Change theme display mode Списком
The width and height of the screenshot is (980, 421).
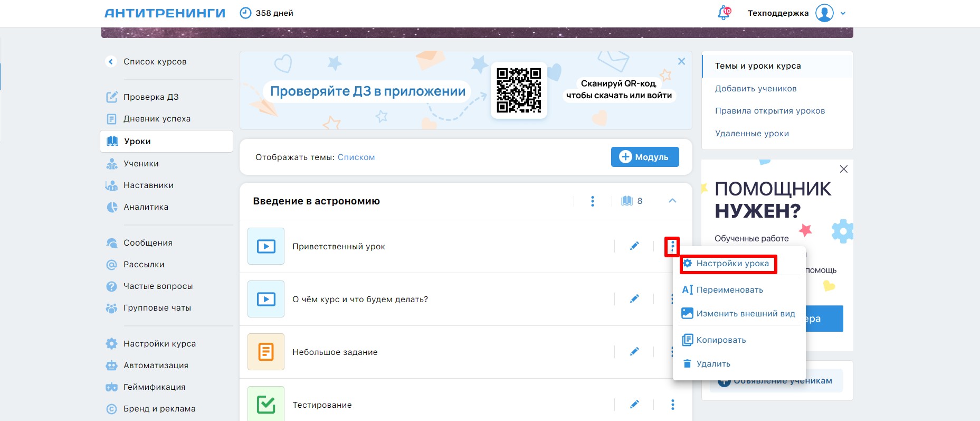click(356, 157)
